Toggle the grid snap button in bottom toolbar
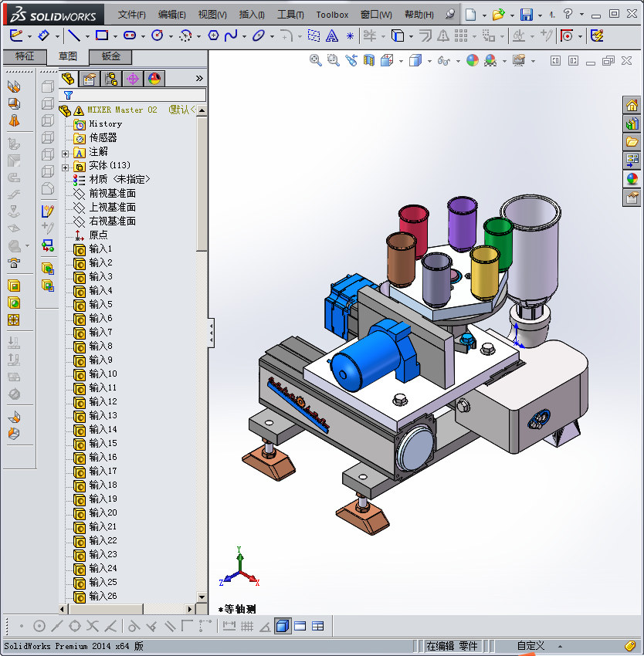 [x=247, y=627]
